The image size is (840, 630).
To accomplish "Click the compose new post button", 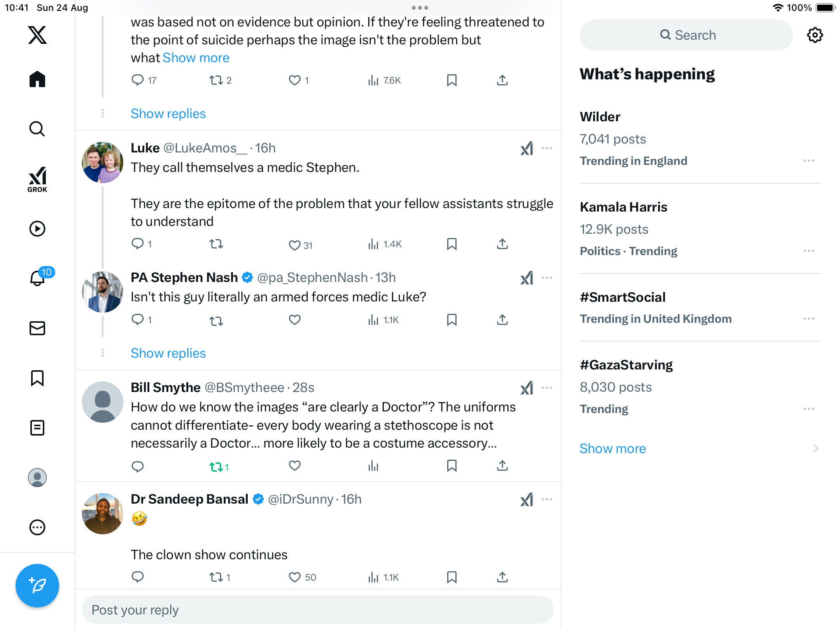I will (37, 585).
